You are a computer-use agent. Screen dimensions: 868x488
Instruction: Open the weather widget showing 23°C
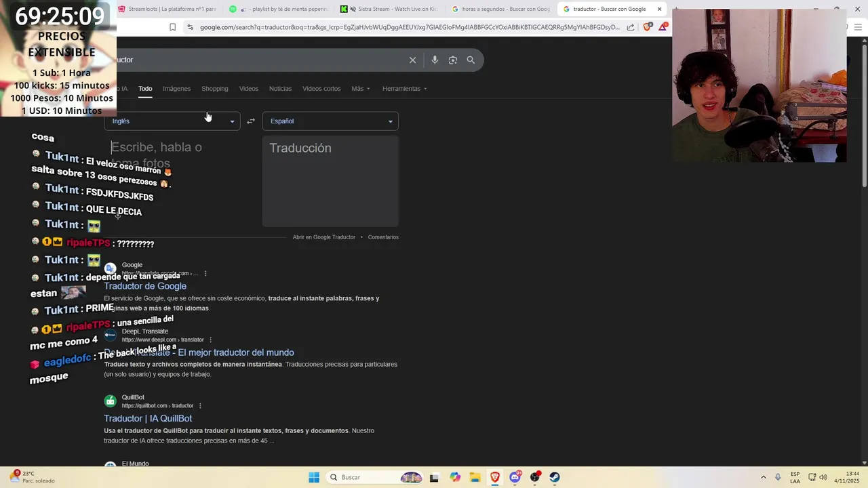(32, 477)
